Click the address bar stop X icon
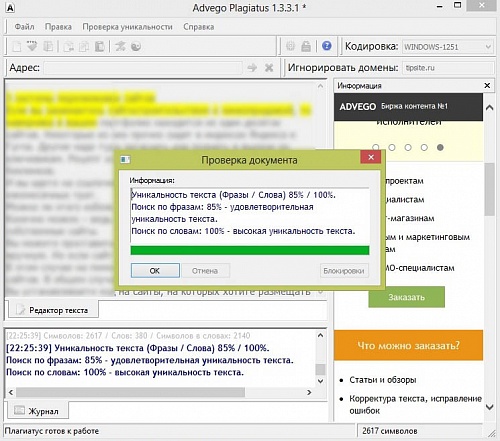This screenshot has width=500, height=441. 269,68
